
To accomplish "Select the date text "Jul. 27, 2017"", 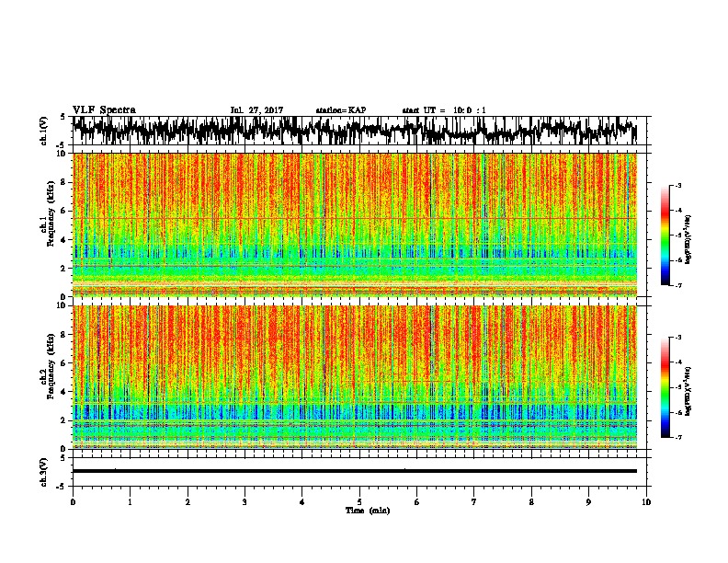I will pyautogui.click(x=256, y=110).
